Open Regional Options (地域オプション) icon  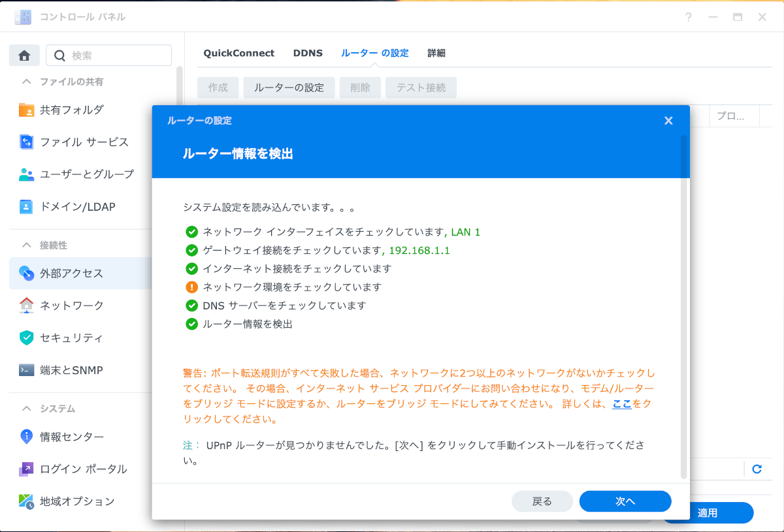(26, 501)
